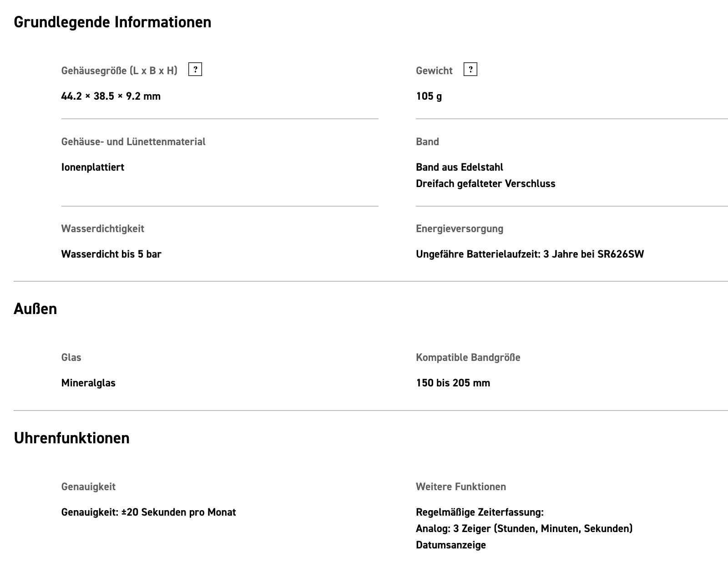Select the 150 bis 205 mm value
Image resolution: width=728 pixels, height=568 pixels.
453,383
